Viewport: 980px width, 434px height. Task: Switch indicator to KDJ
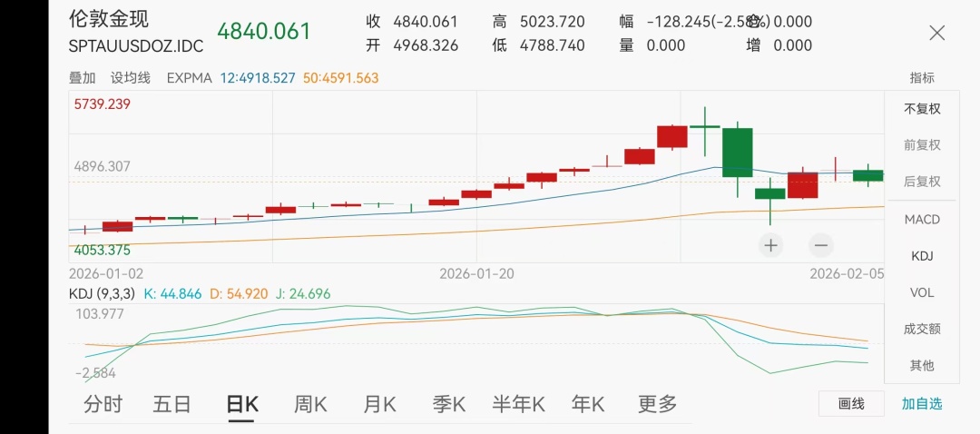click(922, 257)
